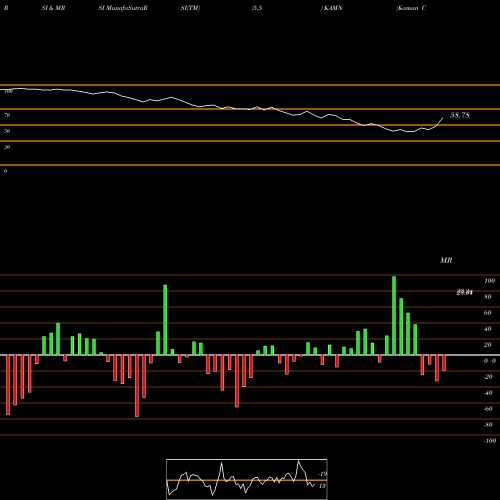Click the end of the white RSI line
Image resolution: width=500 pixels, height=500 pixels.
[x=443, y=118]
